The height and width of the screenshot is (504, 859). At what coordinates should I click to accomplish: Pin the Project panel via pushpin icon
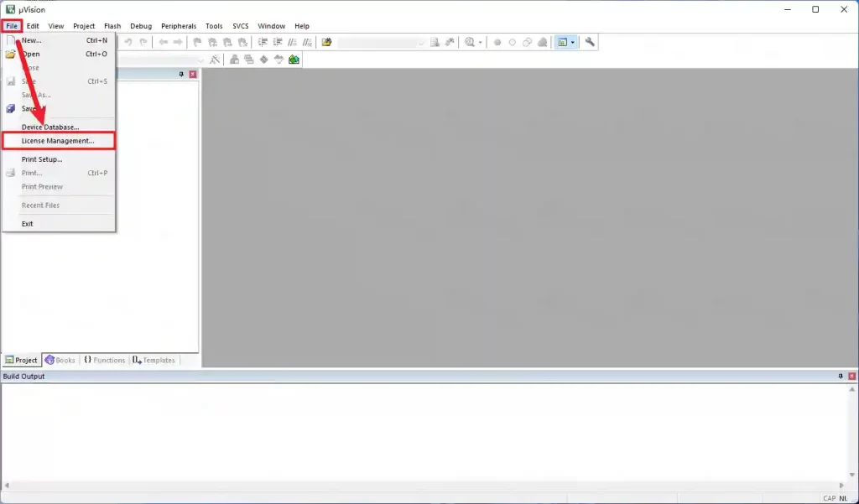[x=181, y=74]
